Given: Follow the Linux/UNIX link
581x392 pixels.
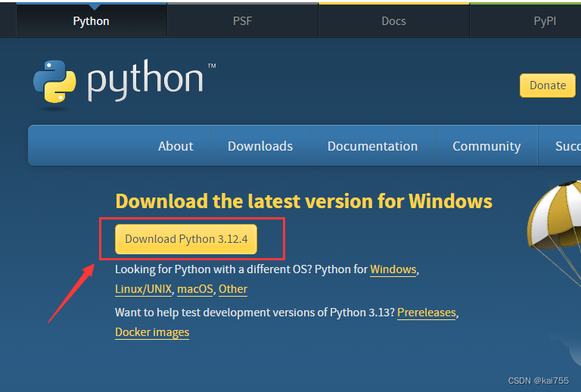Looking at the screenshot, I should (144, 289).
